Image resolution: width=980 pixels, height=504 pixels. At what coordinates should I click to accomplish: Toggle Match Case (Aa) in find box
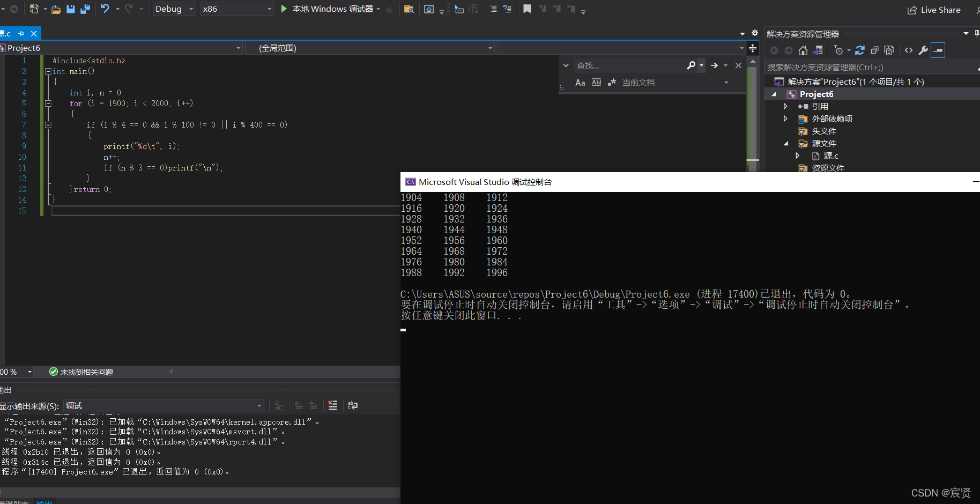click(580, 83)
